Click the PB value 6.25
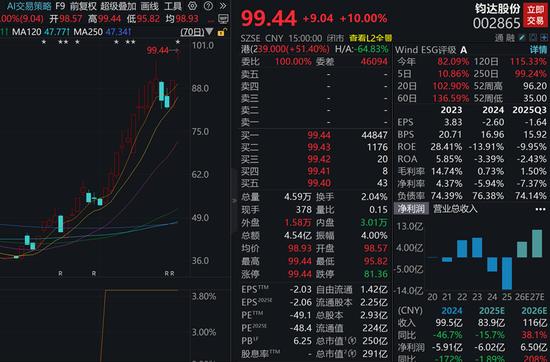The height and width of the screenshot is (362, 550). click(303, 341)
